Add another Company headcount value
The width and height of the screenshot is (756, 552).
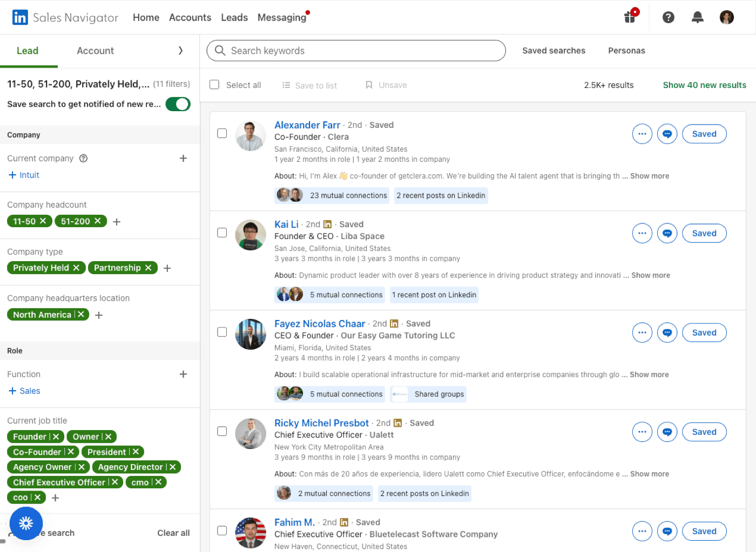point(117,222)
